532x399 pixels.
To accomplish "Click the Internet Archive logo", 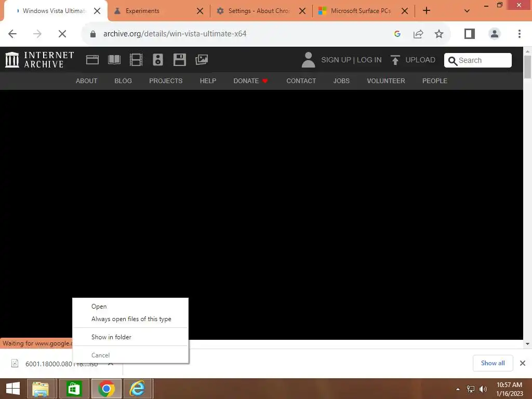I will tap(39, 60).
